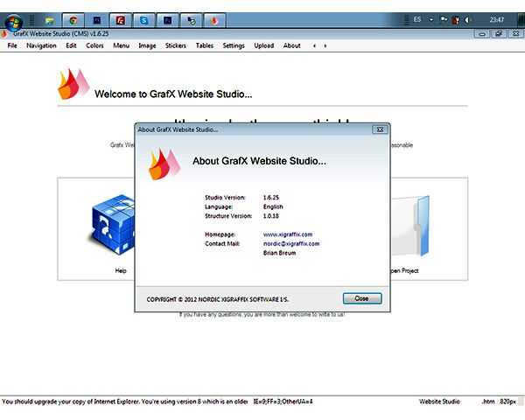Viewport: 525px width, 420px height.
Task: Switch to GrafX Website Studio taskbar icon
Action: [214, 21]
